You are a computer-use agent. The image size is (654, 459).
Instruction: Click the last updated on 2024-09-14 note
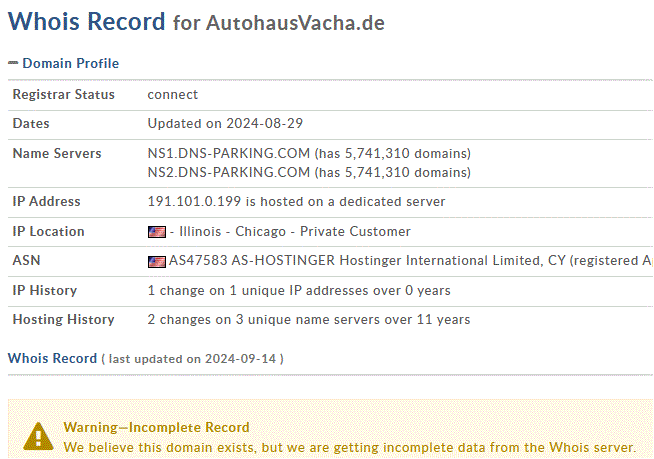click(x=192, y=359)
